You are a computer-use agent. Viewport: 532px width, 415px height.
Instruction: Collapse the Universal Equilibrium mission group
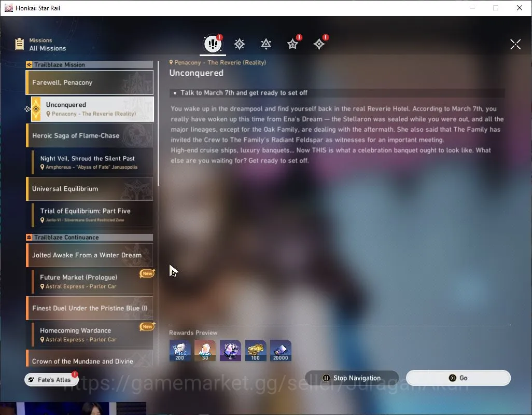point(90,189)
